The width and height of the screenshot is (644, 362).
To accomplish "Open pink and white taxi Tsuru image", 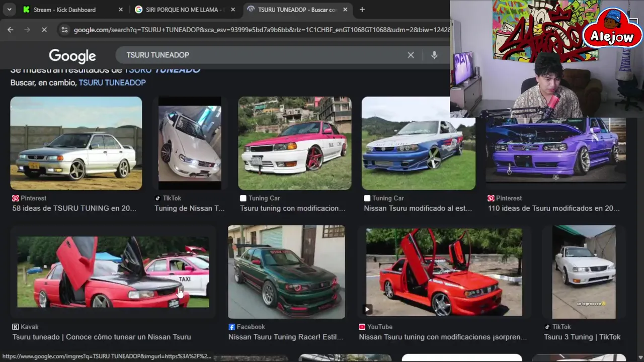I will pyautogui.click(x=295, y=143).
